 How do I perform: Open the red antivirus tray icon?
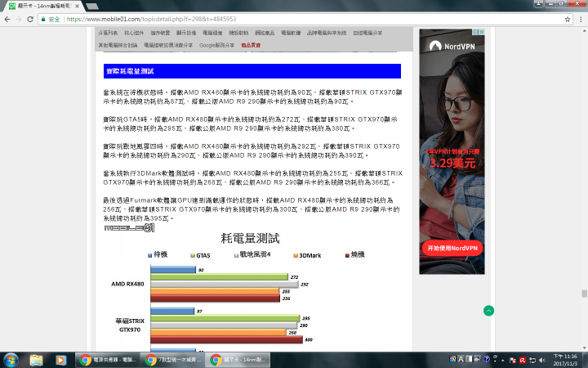pyautogui.click(x=523, y=361)
